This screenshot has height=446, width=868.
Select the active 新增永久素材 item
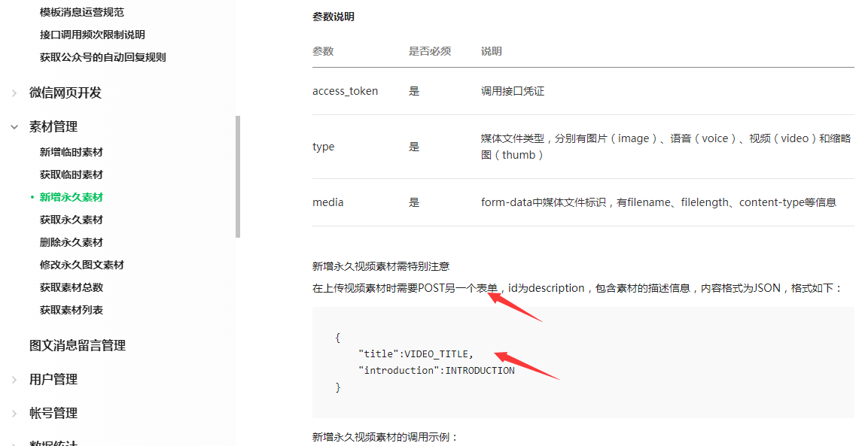click(x=72, y=197)
